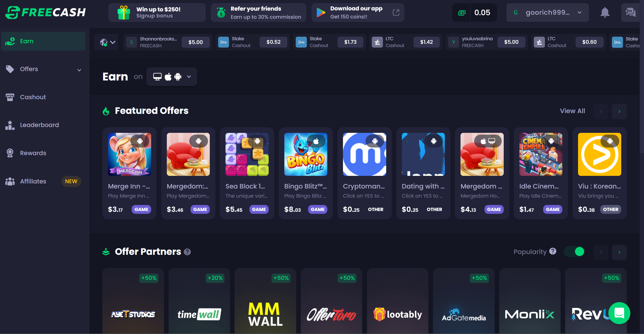Open the Bingo Blitz offer thumbnail

click(x=306, y=154)
